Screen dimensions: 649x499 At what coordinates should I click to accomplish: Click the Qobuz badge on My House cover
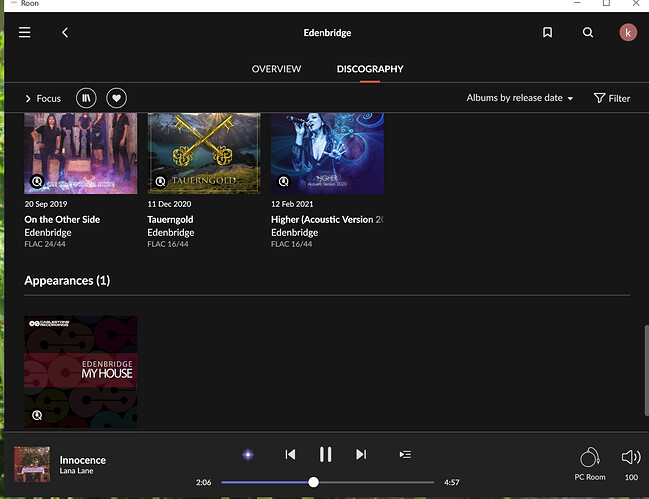(37, 415)
